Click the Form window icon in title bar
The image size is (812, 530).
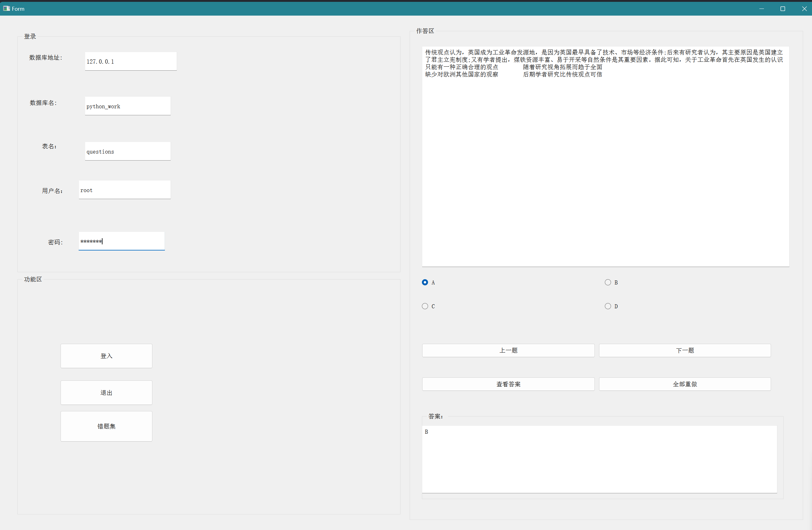(6, 9)
